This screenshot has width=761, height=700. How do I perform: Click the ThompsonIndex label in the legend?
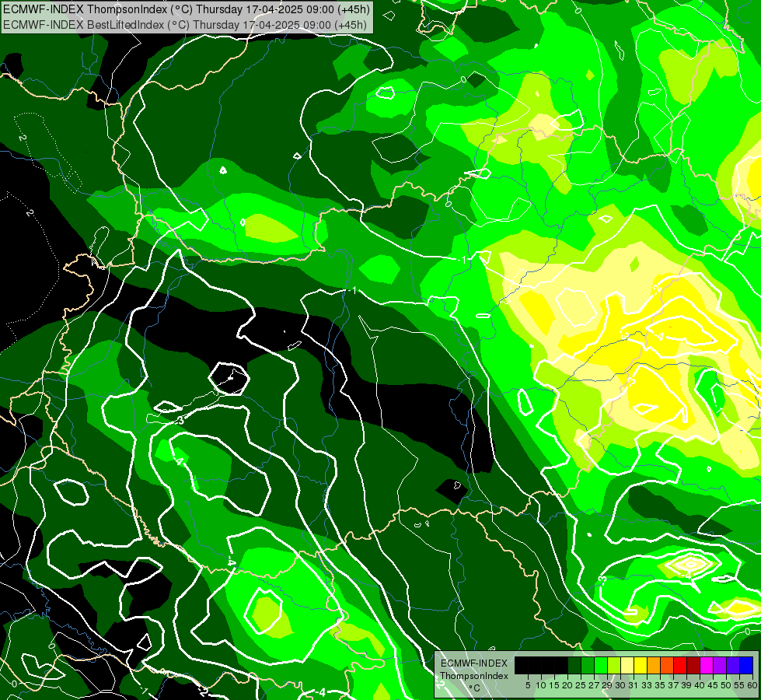pos(474,676)
